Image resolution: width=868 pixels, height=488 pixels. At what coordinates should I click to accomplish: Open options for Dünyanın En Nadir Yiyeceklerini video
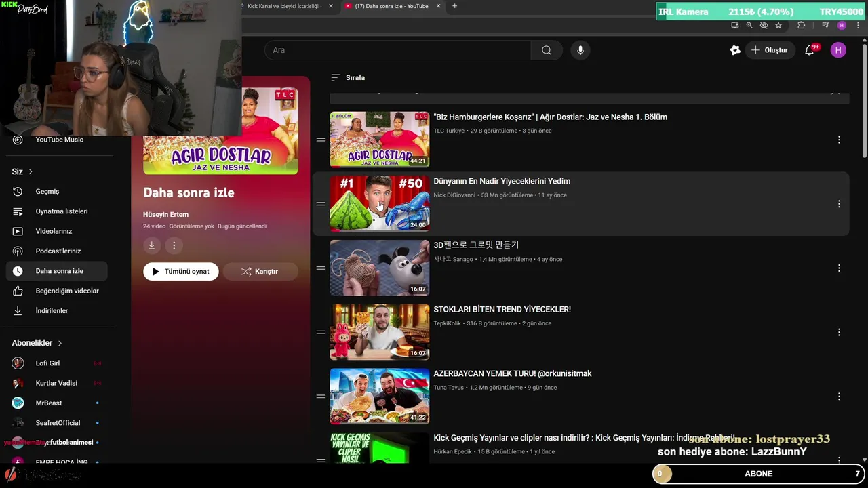coord(839,204)
